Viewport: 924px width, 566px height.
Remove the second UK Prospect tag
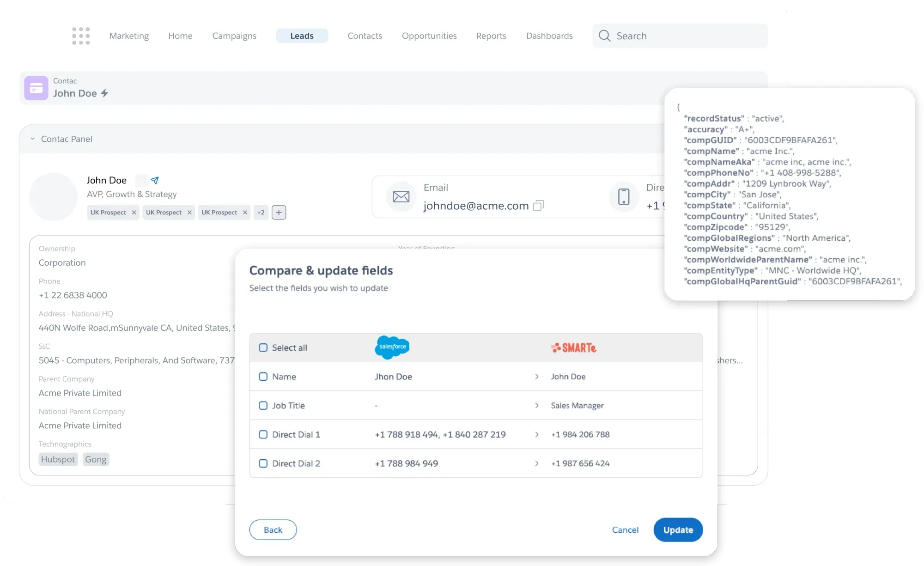pos(189,213)
